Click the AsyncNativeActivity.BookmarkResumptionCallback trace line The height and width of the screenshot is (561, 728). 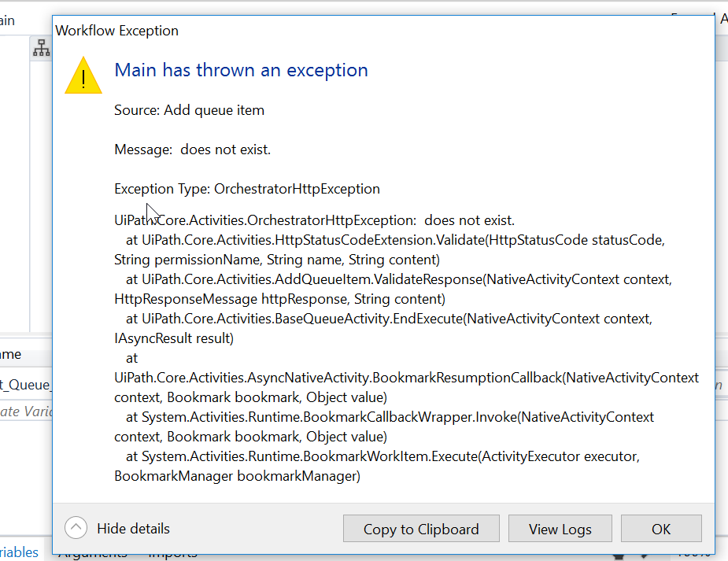coord(406,378)
